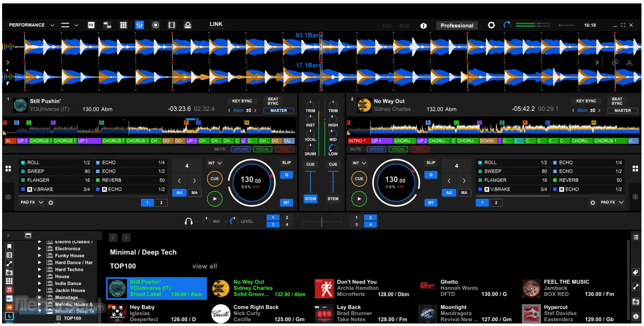644x326 pixels.
Task: Go back with browser left arrow
Action: click(x=113, y=238)
